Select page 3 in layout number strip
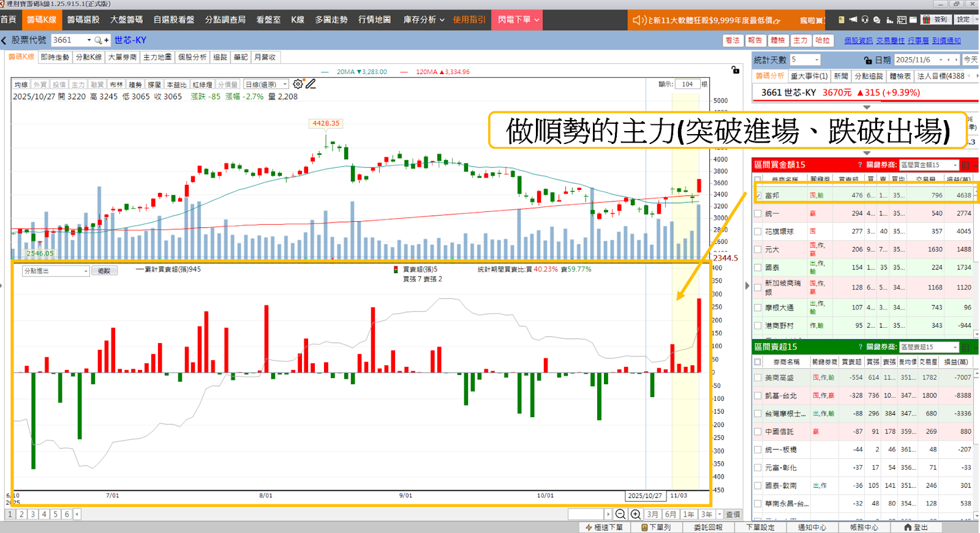980x533 pixels. [33, 515]
